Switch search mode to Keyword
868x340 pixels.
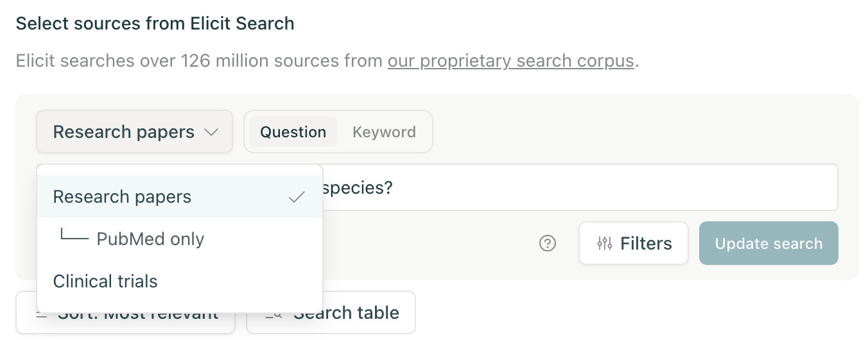(x=384, y=132)
